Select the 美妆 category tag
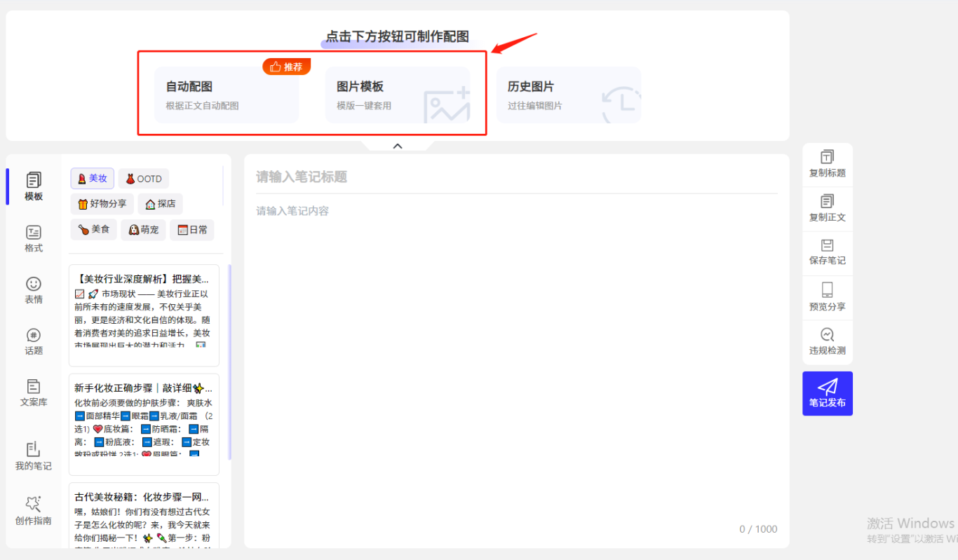958x560 pixels. 92,179
